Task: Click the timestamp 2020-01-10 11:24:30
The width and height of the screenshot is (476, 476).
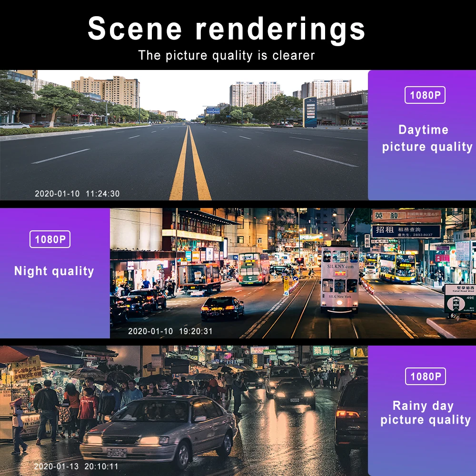Action: 77,194
